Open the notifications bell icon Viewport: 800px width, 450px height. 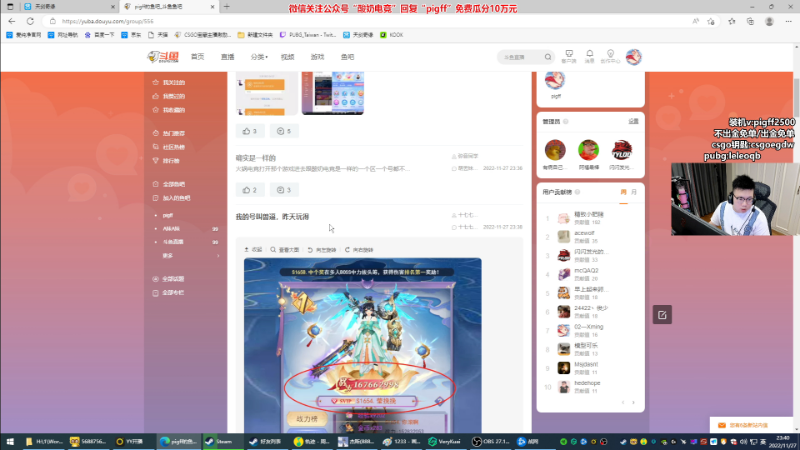coord(589,57)
